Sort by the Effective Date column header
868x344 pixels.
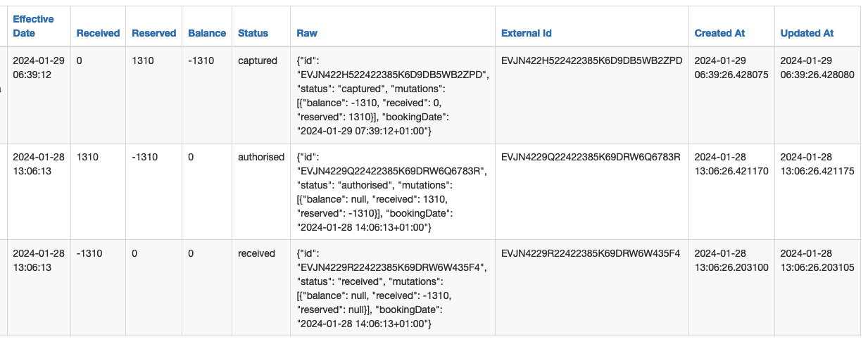(x=33, y=26)
